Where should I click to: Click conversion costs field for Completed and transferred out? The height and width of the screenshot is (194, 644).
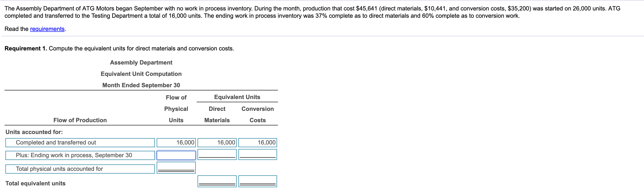[x=258, y=143]
